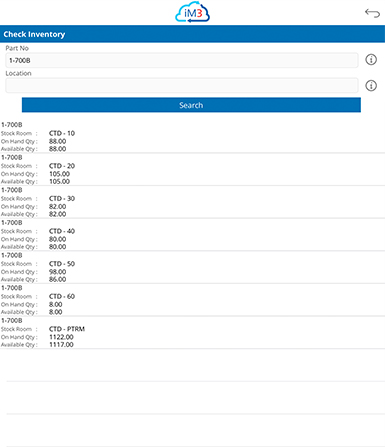385x447 pixels.
Task: Click the Part No label
Action: (x=17, y=48)
